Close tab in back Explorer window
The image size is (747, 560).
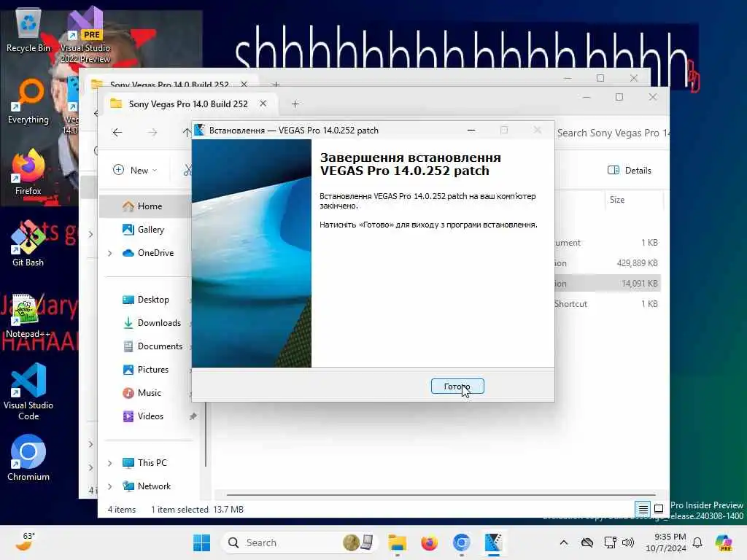[x=244, y=84]
